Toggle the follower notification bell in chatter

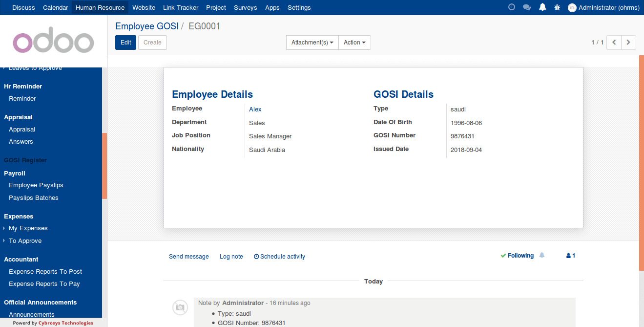click(x=542, y=256)
